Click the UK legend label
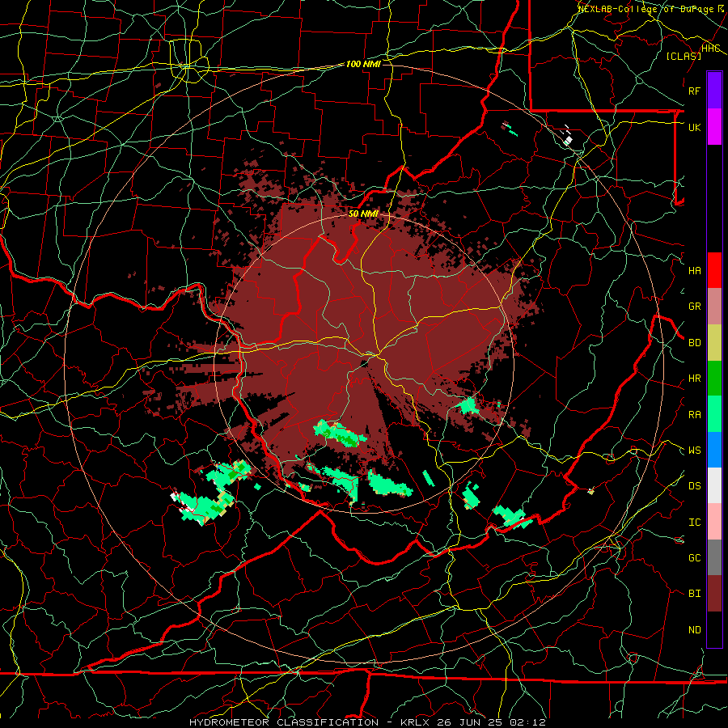Viewport: 728px width, 728px height. coord(695,127)
